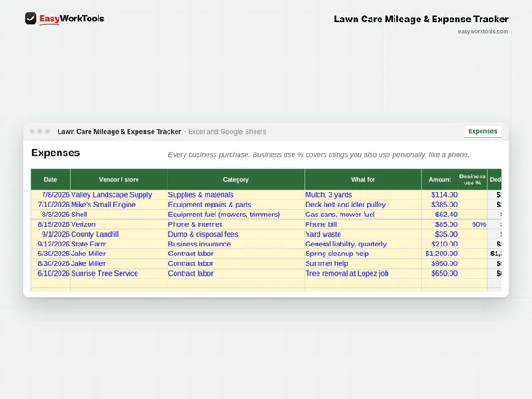
Task: Open the easyworktools.com link
Action: coord(483,32)
